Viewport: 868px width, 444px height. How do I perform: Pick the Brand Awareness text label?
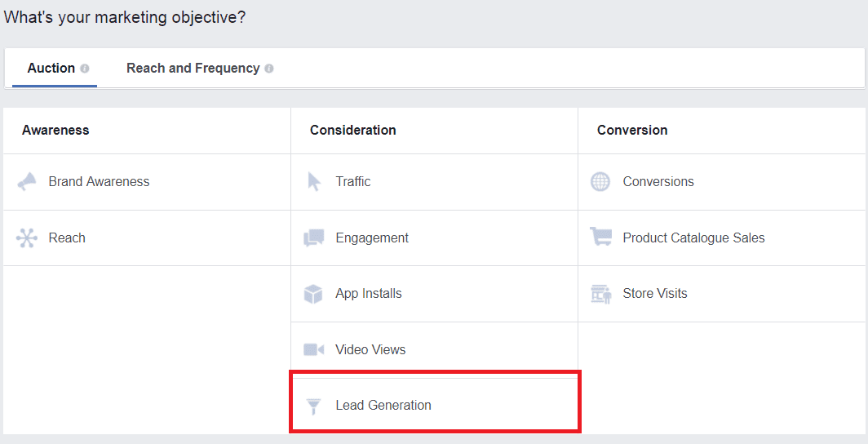pos(99,182)
